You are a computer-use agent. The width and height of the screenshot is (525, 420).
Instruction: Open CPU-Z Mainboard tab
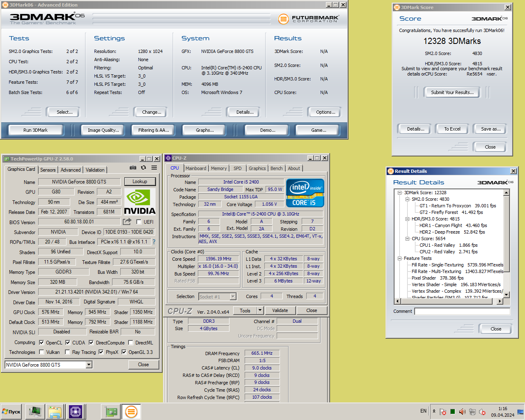196,168
